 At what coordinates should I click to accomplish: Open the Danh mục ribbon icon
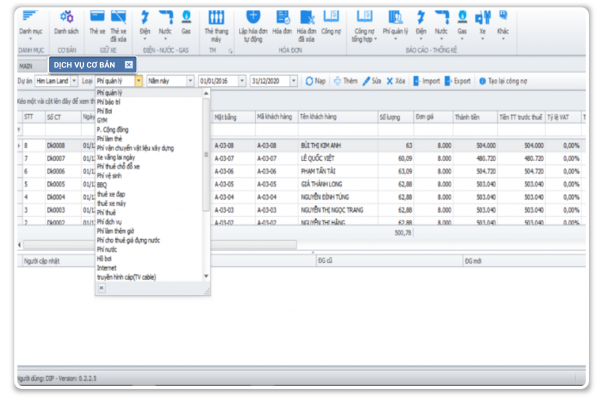pyautogui.click(x=31, y=21)
